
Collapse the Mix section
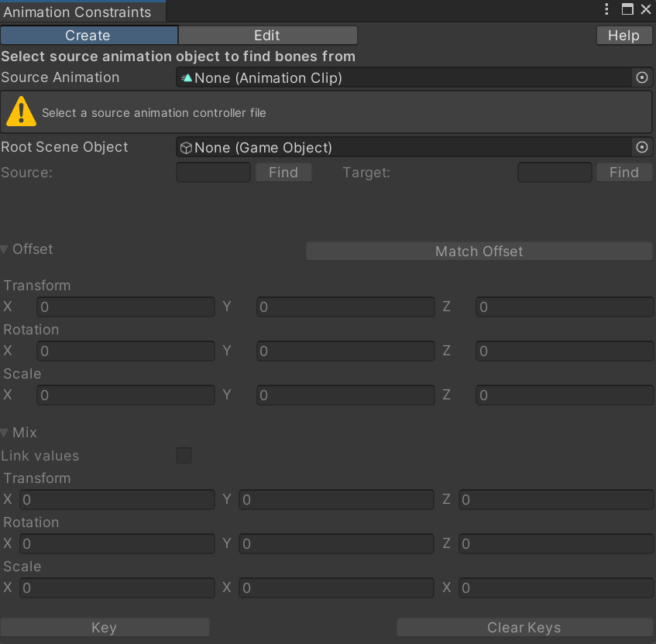5,433
